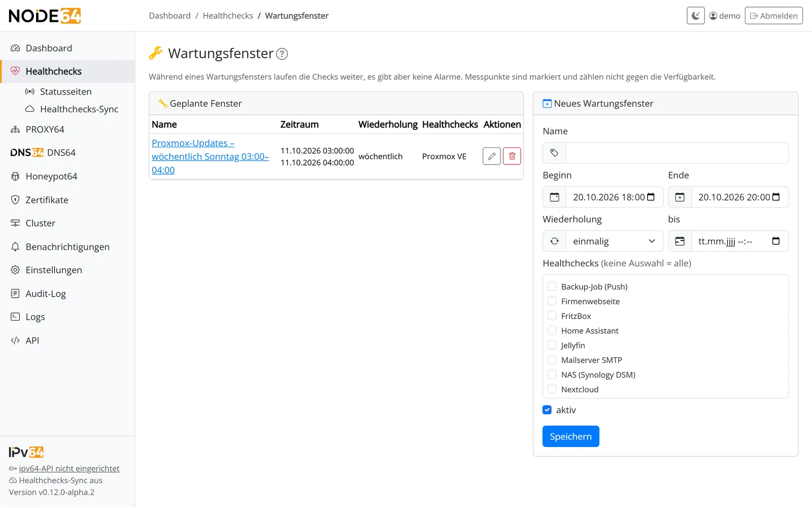
Task: Click the Healthchecks heart-pulse icon
Action: 15,71
